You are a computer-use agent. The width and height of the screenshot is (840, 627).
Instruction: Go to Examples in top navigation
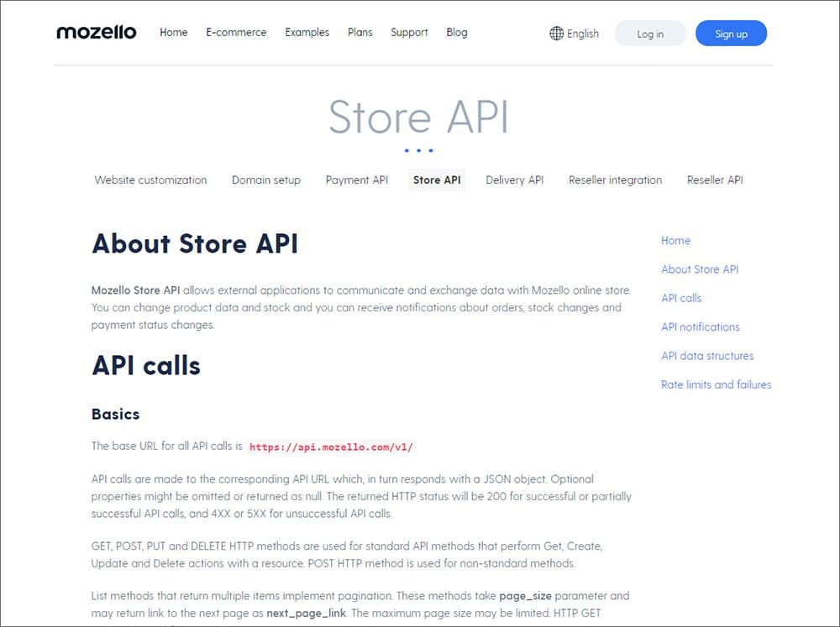coord(307,32)
